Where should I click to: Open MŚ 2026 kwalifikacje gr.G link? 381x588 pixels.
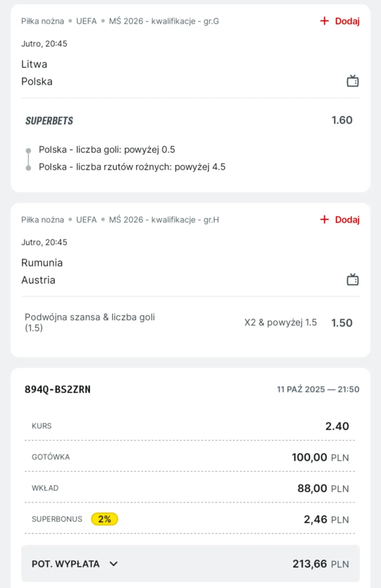click(x=164, y=21)
